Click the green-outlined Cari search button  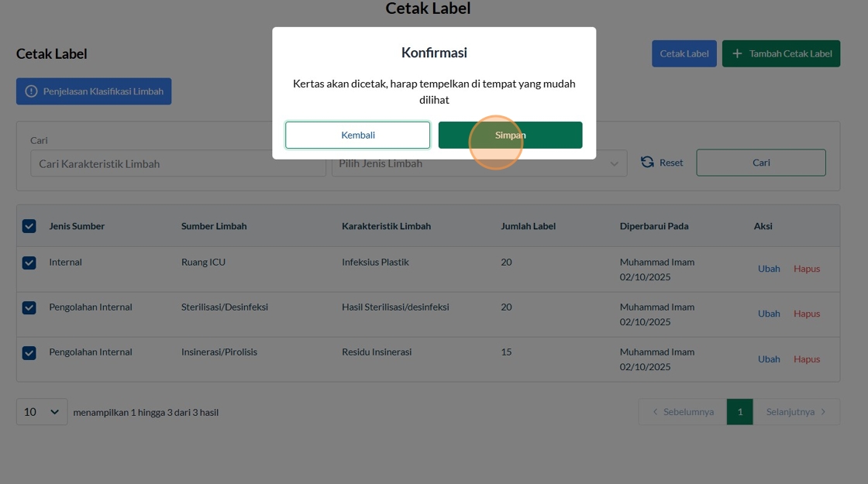(x=761, y=163)
